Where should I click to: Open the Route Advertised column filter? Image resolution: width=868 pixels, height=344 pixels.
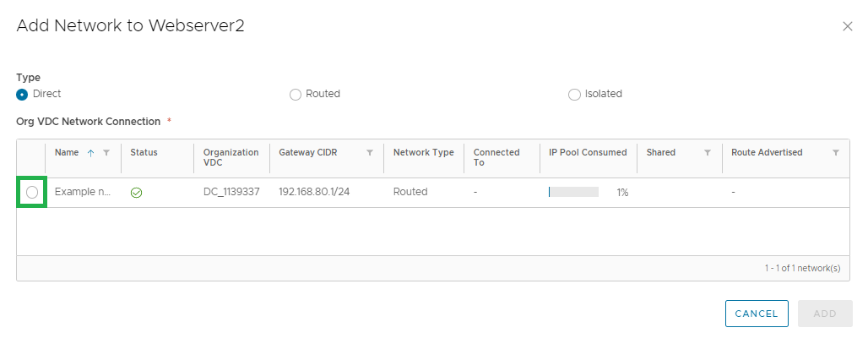point(836,153)
